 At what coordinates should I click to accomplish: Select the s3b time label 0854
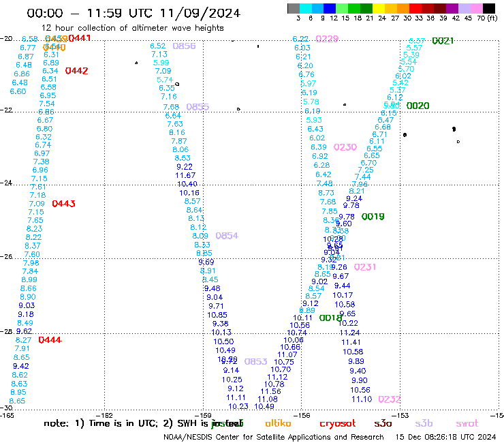(x=227, y=236)
